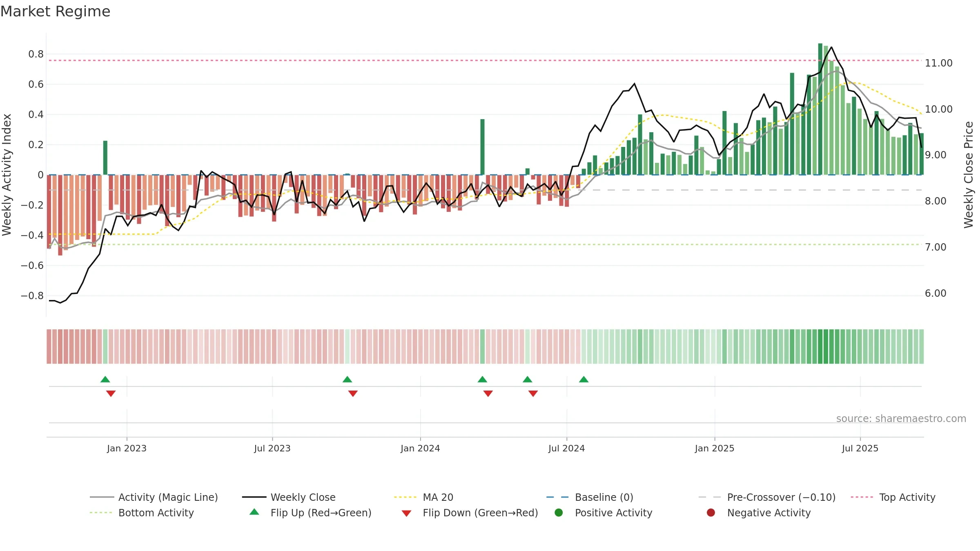Click the −0.2 tick on the left axis

(32, 205)
